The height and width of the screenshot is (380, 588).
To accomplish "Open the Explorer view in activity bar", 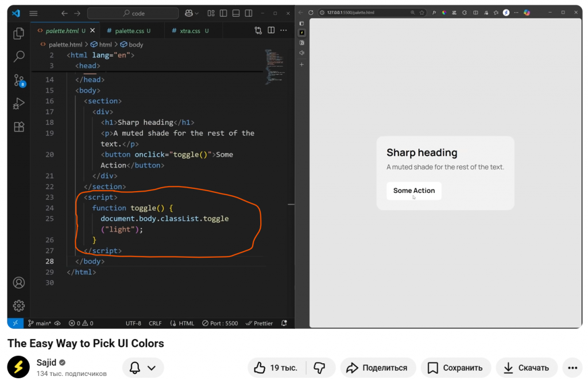I will (19, 33).
